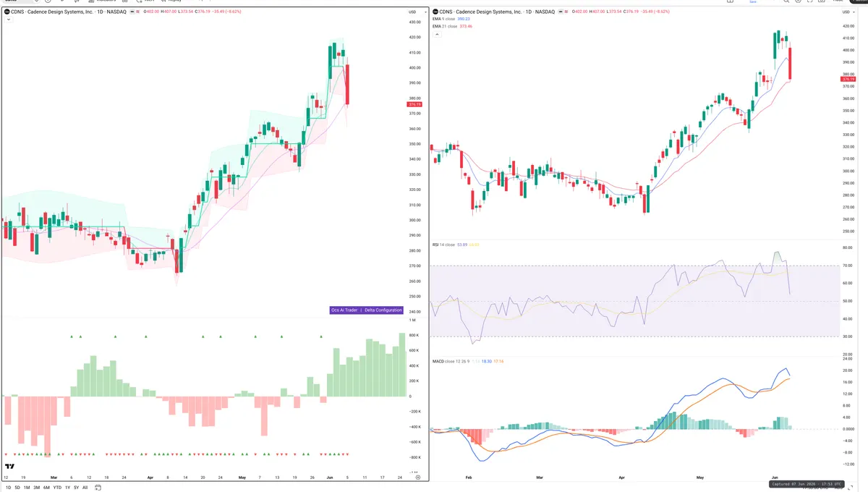The height and width of the screenshot is (492, 868).
Task: Click the CDNS logo icon in right chart
Action: (x=435, y=12)
